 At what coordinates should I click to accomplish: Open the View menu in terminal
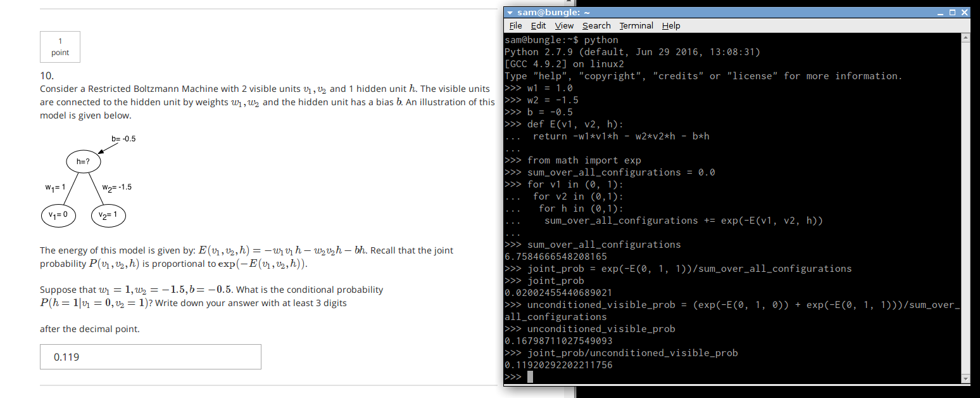564,25
